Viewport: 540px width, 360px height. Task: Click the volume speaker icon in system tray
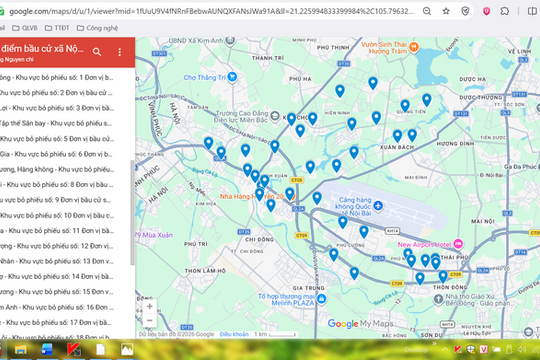point(522,350)
